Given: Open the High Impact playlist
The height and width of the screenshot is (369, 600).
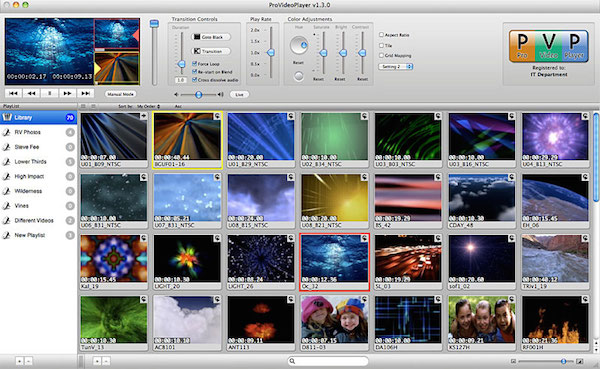Looking at the screenshot, I should pyautogui.click(x=38, y=176).
